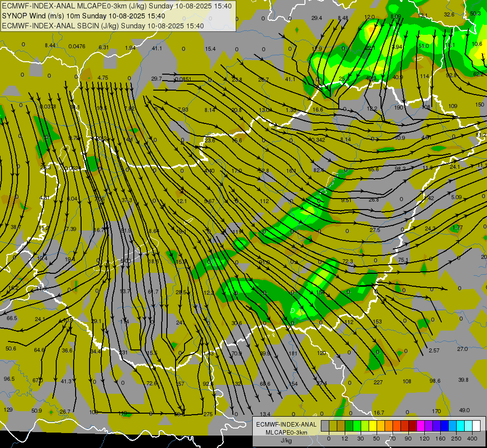487x448 pixels.
Task: Click the map value 65.6
Action: click(x=373, y=169)
